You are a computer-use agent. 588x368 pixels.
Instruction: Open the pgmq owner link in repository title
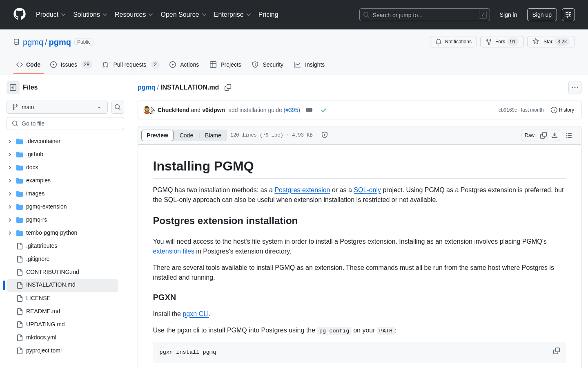33,42
